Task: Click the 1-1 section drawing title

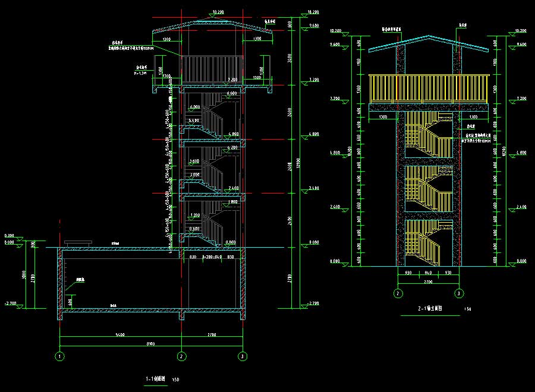Action: (156, 379)
